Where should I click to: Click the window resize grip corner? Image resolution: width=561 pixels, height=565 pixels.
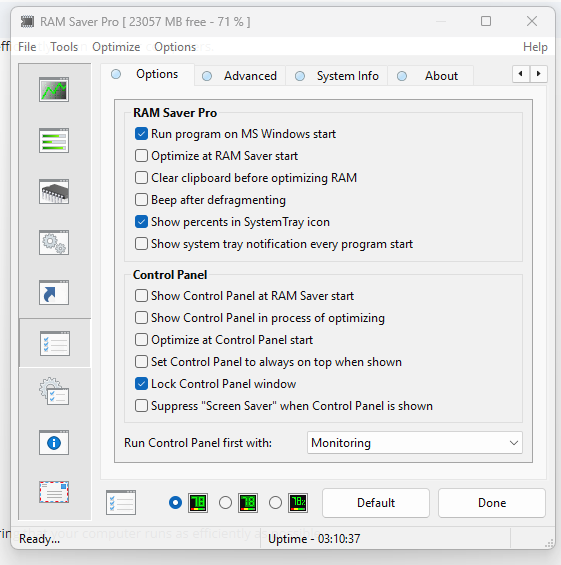point(549,543)
